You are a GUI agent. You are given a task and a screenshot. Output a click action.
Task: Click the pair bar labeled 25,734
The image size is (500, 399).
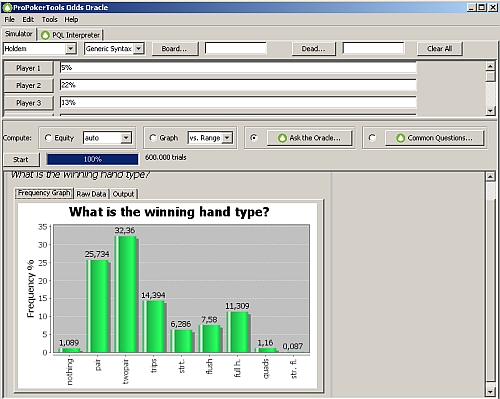click(x=98, y=306)
